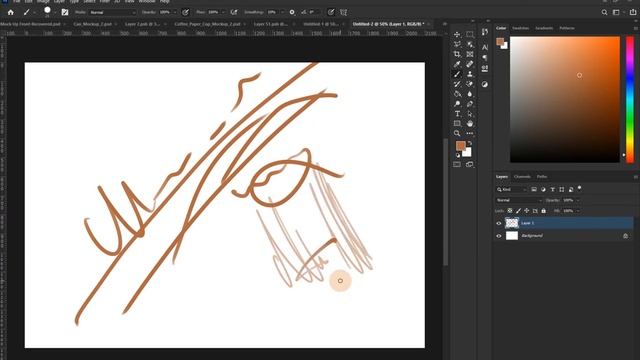The image size is (640, 360).
Task: Toggle lock transparent pixels
Action: (x=510, y=211)
